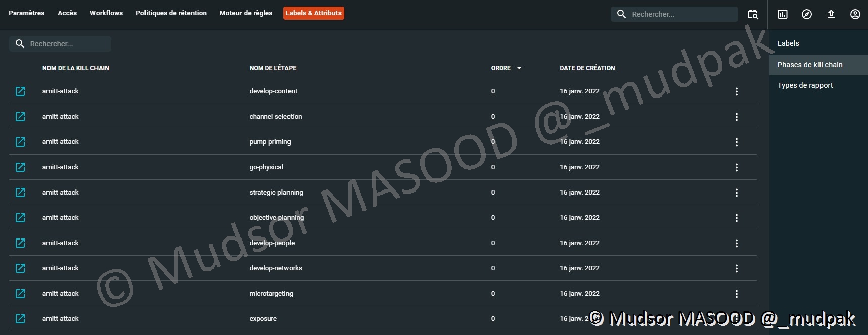Open three-dot menu for channel-selection row

[736, 117]
